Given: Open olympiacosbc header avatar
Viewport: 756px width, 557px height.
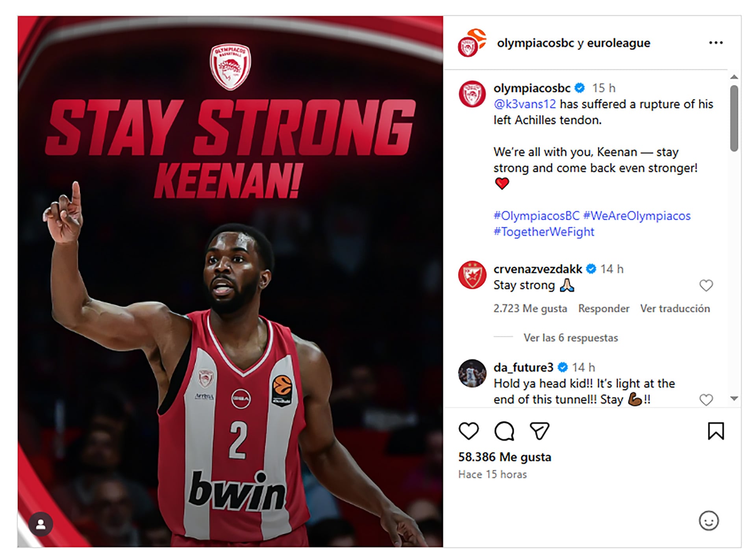Looking at the screenshot, I should [472, 43].
